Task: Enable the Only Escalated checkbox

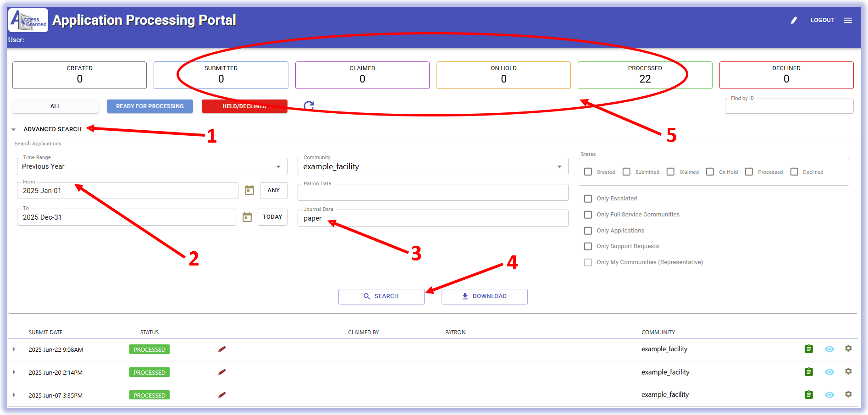Action: click(x=588, y=199)
